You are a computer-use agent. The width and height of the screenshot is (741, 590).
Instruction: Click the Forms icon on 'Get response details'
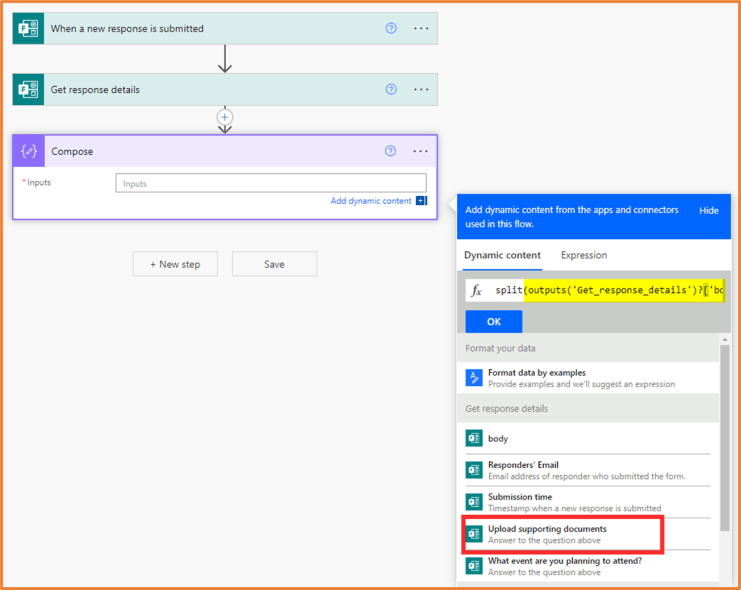[28, 89]
